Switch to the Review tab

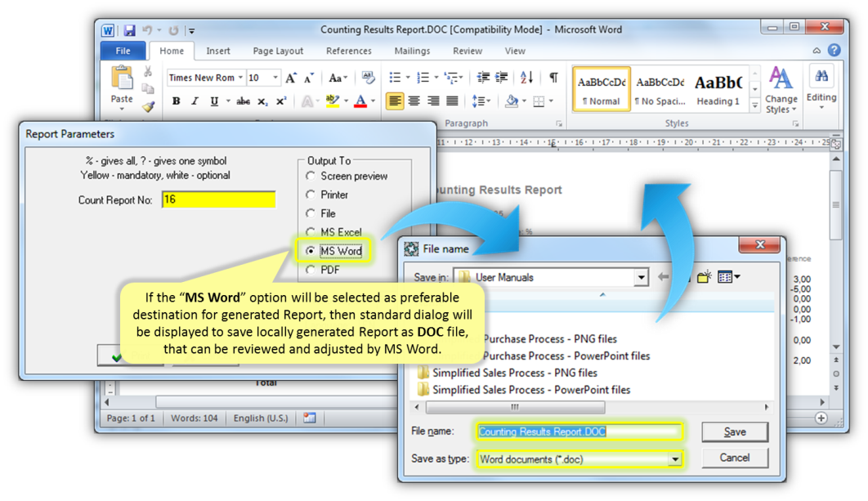coord(468,51)
